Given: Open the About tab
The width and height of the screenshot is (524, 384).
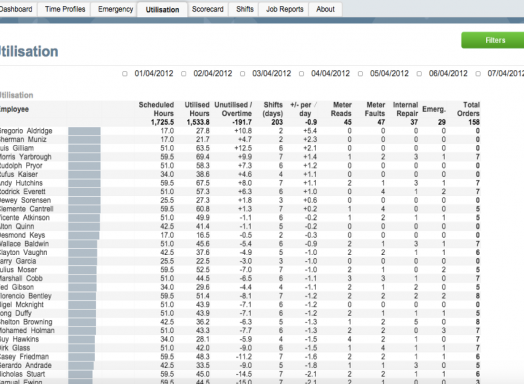Looking at the screenshot, I should (325, 9).
